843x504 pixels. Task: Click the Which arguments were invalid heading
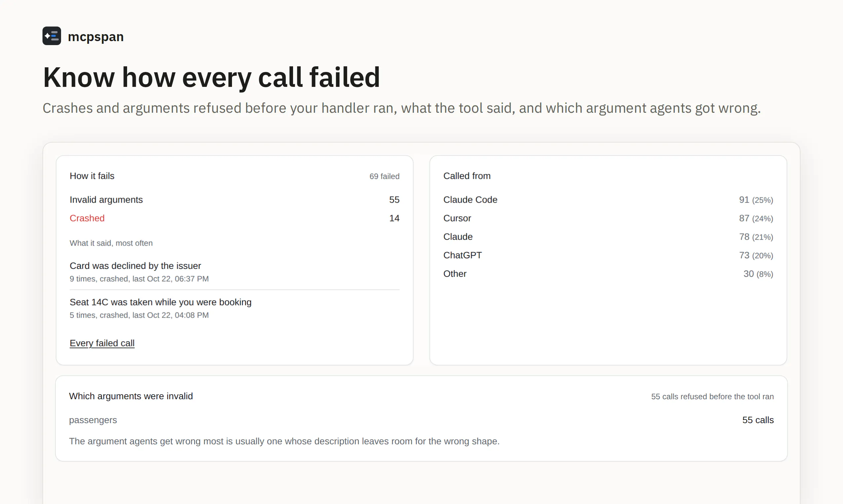[131, 396]
